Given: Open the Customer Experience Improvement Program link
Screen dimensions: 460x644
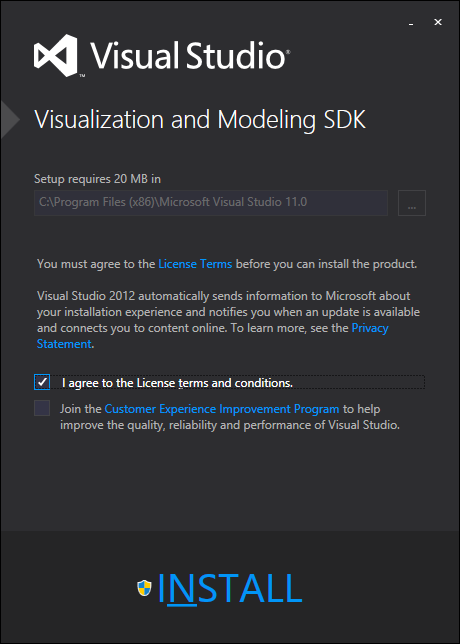Looking at the screenshot, I should [x=222, y=409].
